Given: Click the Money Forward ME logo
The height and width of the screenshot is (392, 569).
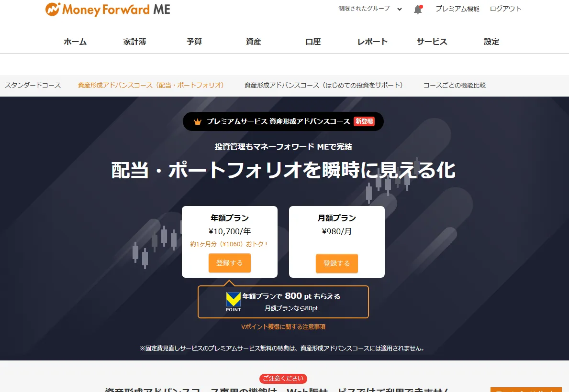Looking at the screenshot, I should coord(108,10).
